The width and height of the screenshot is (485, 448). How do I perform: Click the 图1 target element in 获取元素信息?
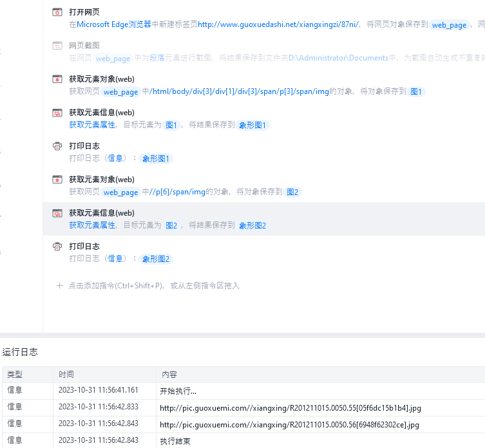(171, 126)
